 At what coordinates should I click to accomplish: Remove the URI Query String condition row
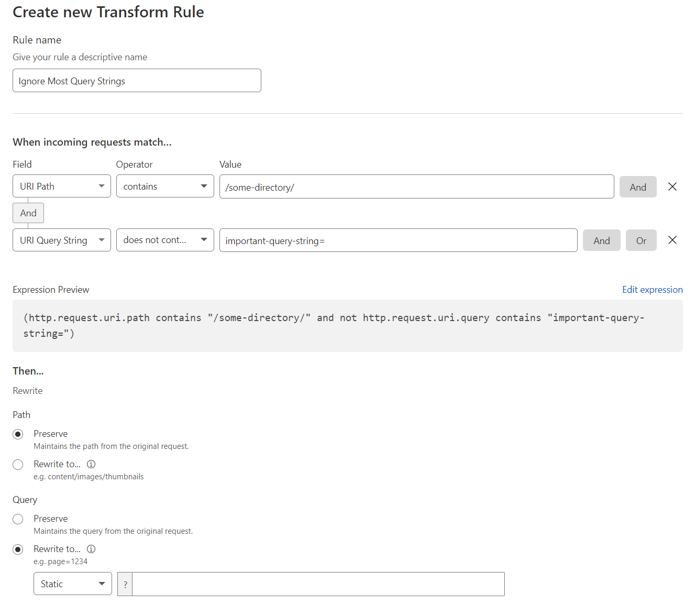coord(672,240)
